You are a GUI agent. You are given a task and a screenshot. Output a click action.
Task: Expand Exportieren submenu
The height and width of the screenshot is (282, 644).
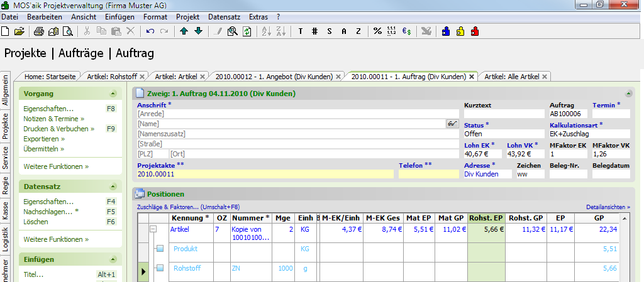click(44, 139)
